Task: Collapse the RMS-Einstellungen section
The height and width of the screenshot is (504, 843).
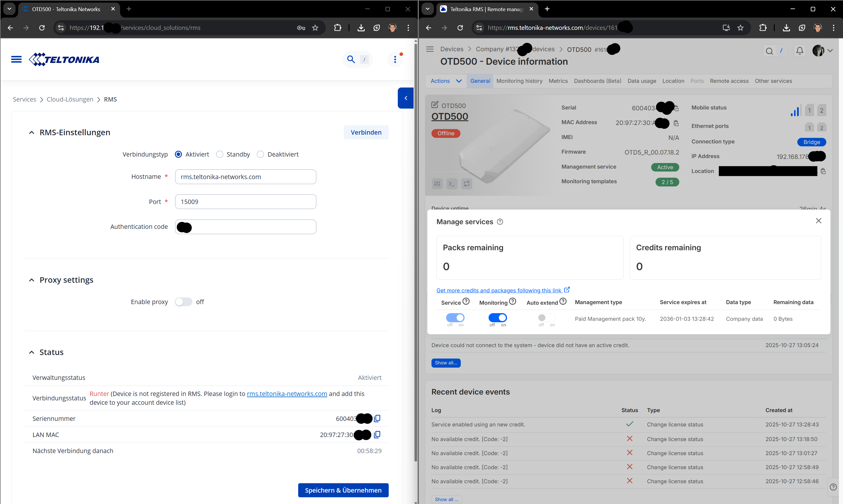Action: (x=32, y=133)
